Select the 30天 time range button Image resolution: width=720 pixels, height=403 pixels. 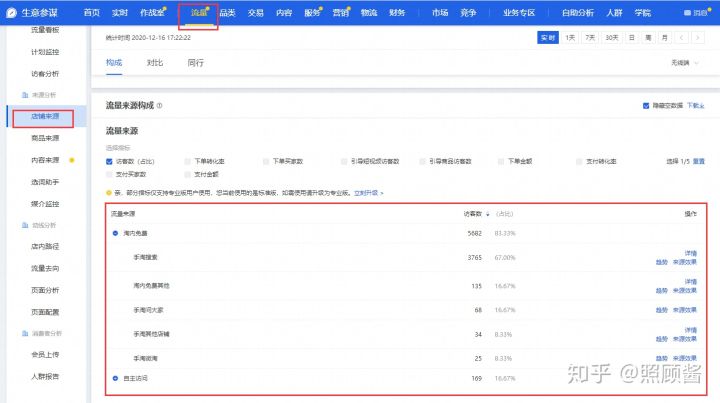tap(612, 38)
